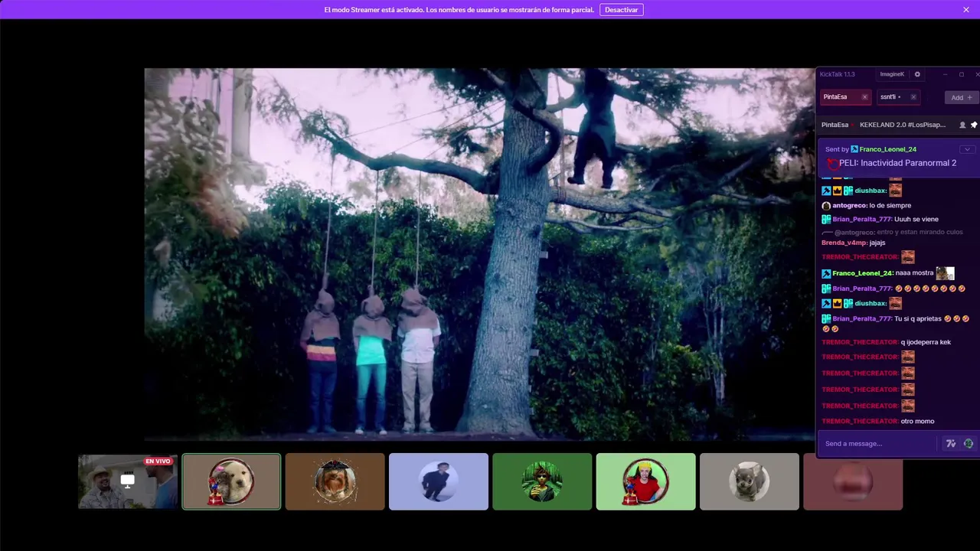Select the EN VIVO live stream thumbnail
980x551 pixels.
[x=128, y=481]
